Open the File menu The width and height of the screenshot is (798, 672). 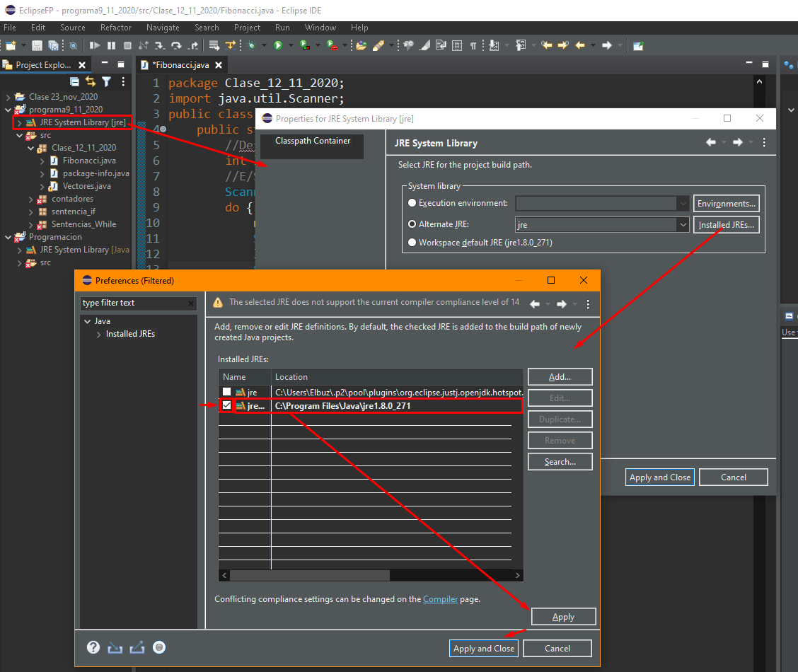click(10, 28)
